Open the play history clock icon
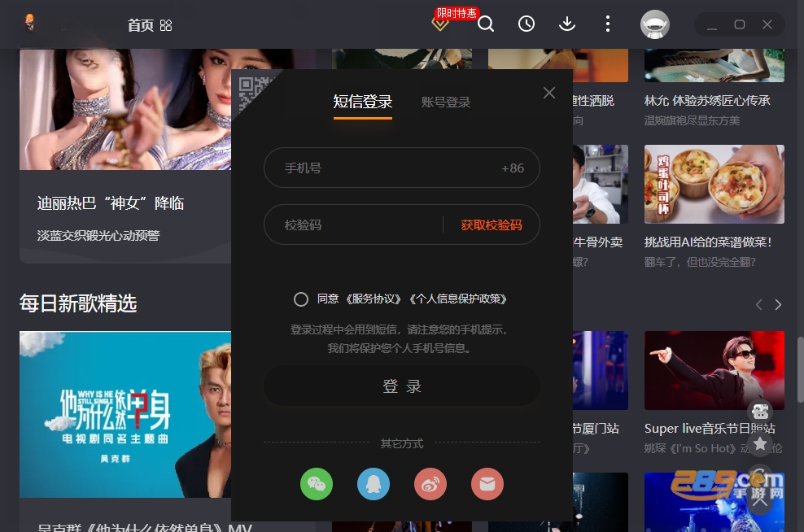This screenshot has height=532, width=804. pyautogui.click(x=526, y=24)
